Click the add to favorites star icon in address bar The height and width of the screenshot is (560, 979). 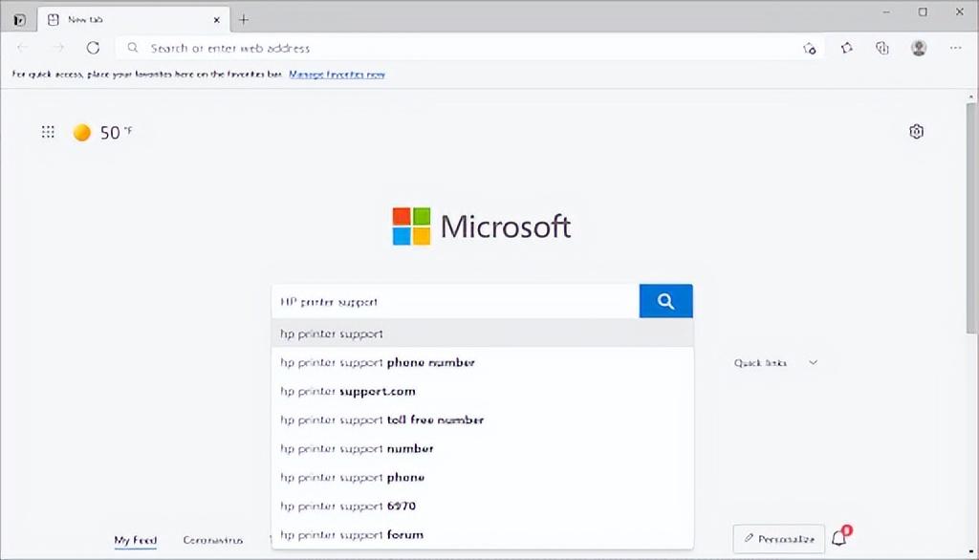tap(810, 48)
